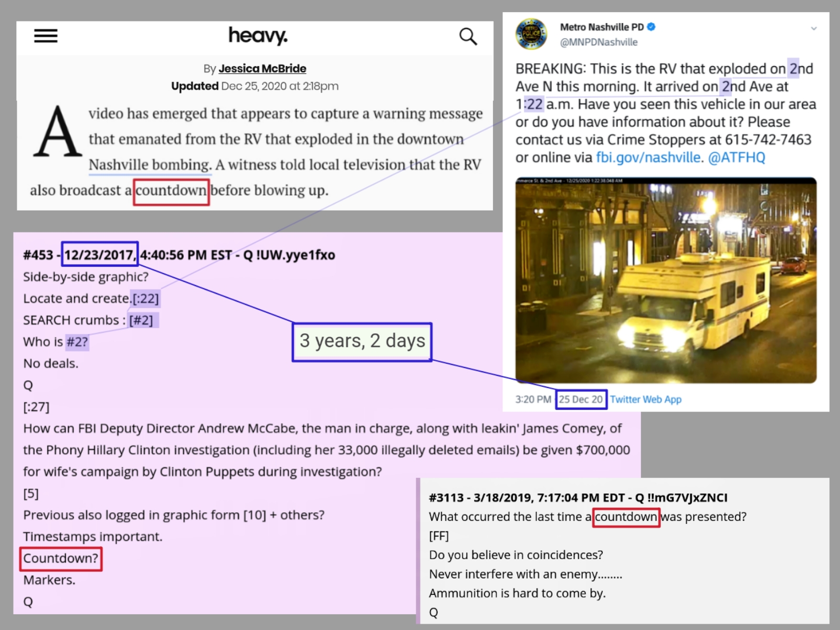Click the '3 years, 2 days' label

[x=362, y=341]
